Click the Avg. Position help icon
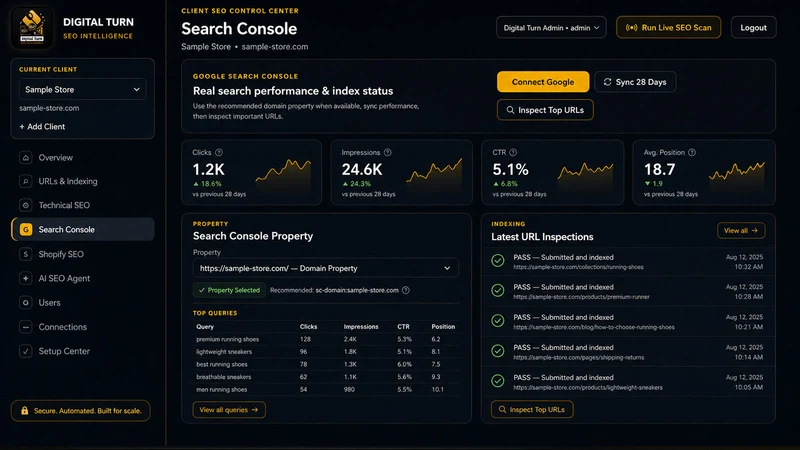The height and width of the screenshot is (450, 800). 692,152
